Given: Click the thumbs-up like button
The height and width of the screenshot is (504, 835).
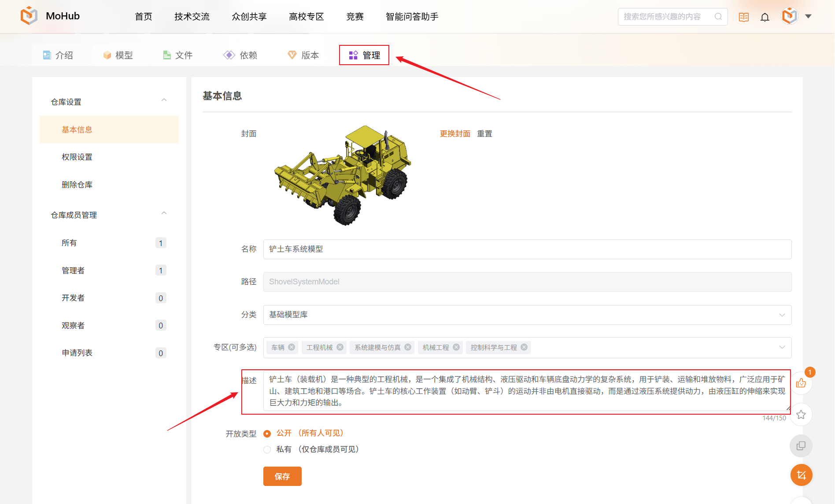Looking at the screenshot, I should pyautogui.click(x=801, y=383).
